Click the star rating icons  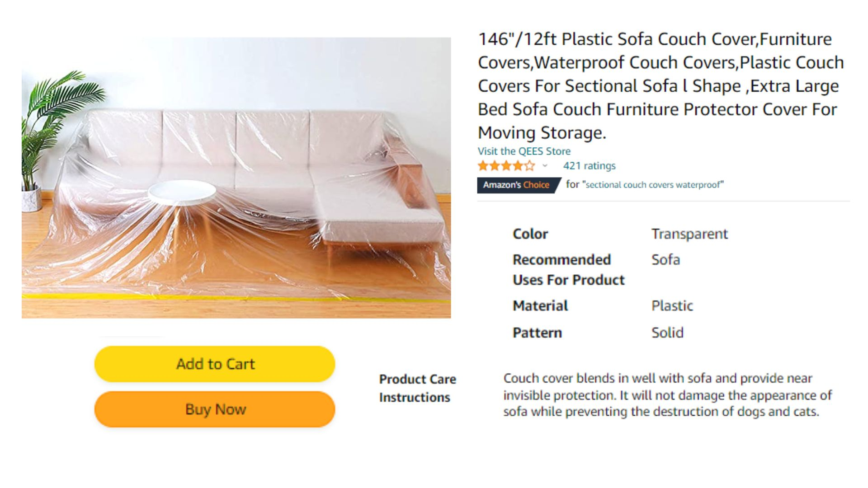point(506,166)
